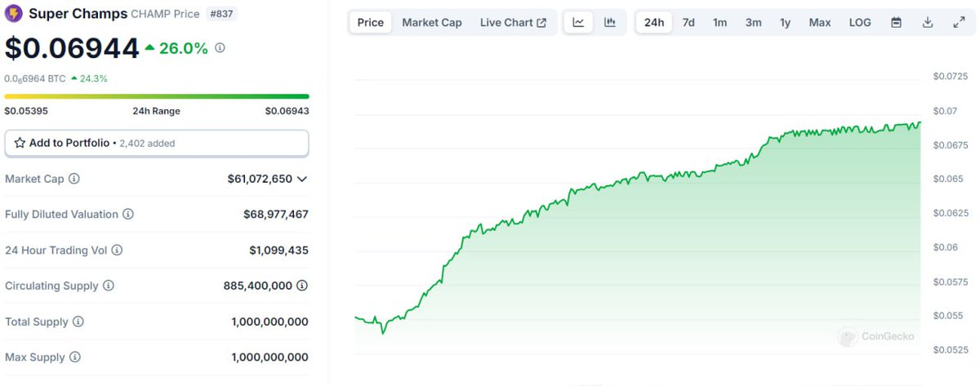Image resolution: width=980 pixels, height=386 pixels.
Task: Open Market Cap info tooltip icon
Action: click(x=74, y=179)
